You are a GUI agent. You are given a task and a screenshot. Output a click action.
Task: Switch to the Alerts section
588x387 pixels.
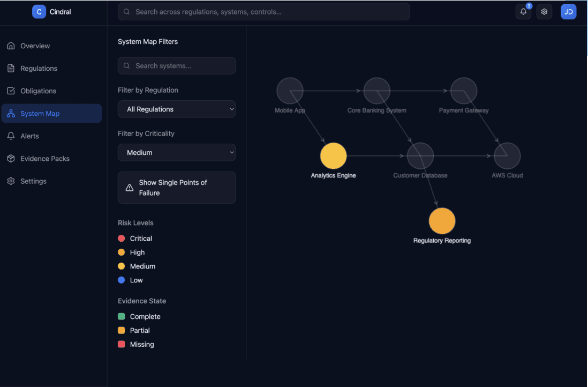29,136
